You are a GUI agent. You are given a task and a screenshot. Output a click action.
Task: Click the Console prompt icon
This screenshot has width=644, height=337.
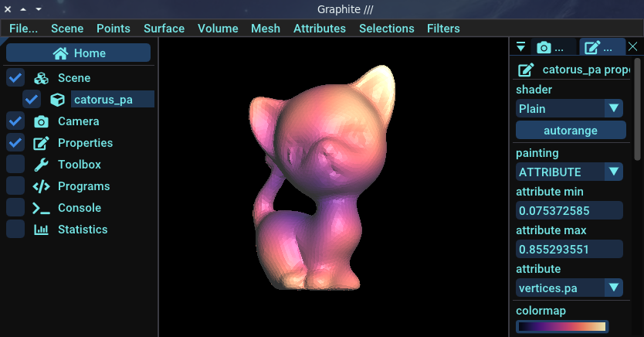coord(42,208)
